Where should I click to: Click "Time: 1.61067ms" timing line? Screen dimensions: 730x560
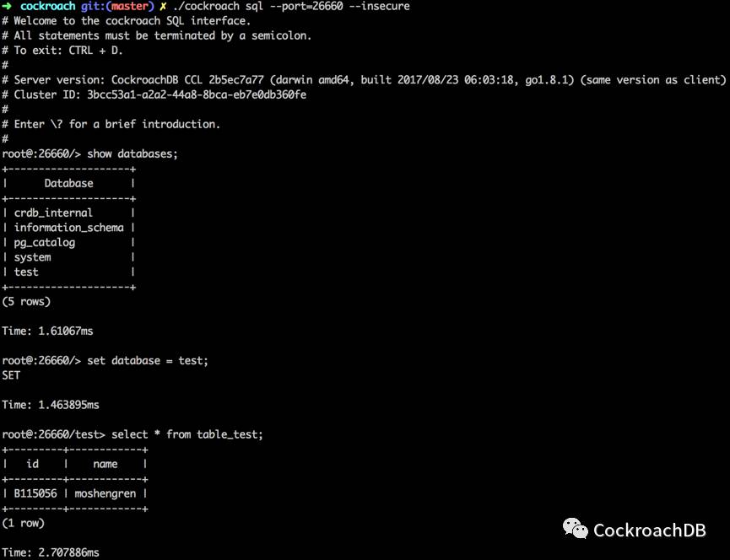point(47,331)
